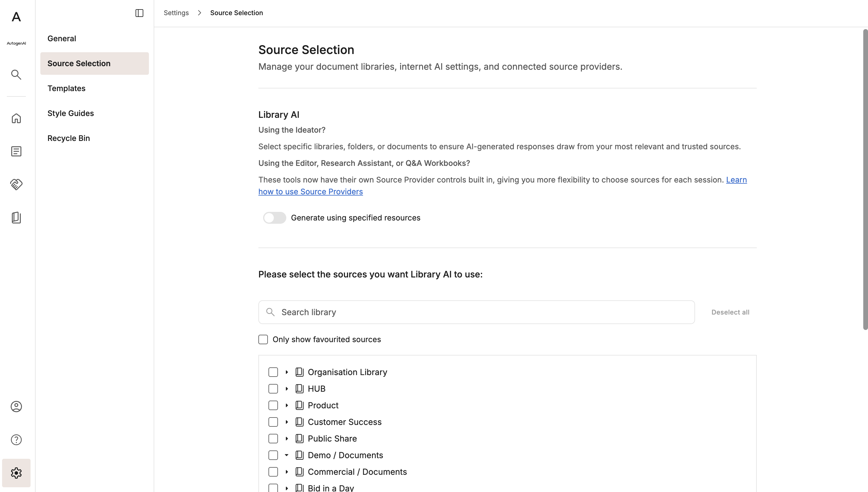Check Only show favourited sources
The width and height of the screenshot is (868, 492).
263,339
